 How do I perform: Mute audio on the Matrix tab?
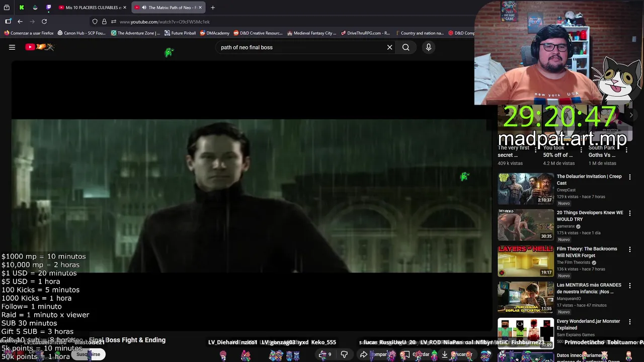(144, 8)
